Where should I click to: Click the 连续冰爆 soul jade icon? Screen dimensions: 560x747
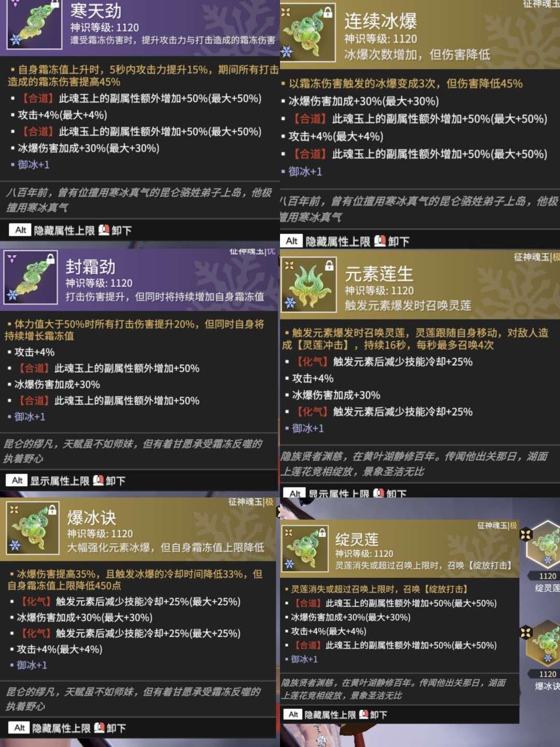pos(308,32)
